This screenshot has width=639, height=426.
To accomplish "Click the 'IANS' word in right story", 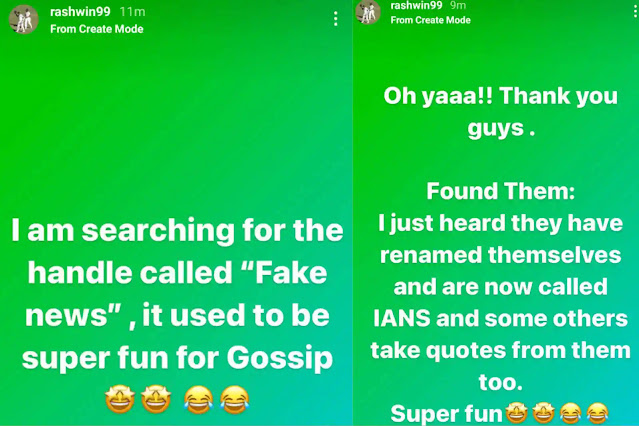I will (402, 318).
